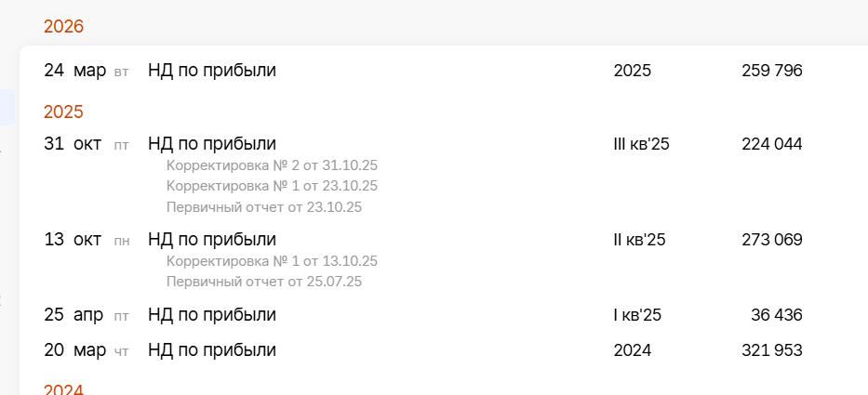Click the amount 321 953
Viewport: 868px width, 395px height.
771,350
